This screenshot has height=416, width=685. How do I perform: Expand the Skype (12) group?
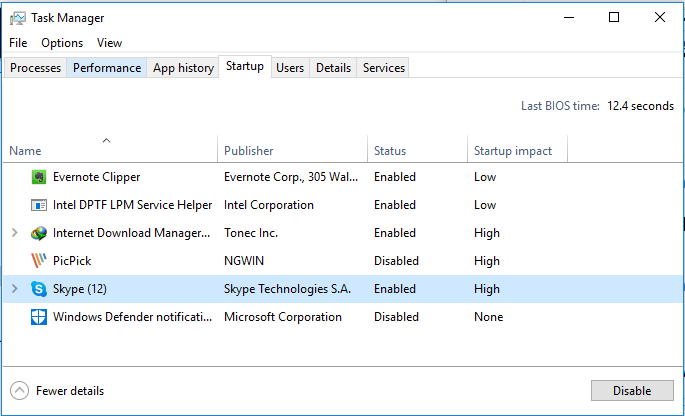(x=14, y=289)
